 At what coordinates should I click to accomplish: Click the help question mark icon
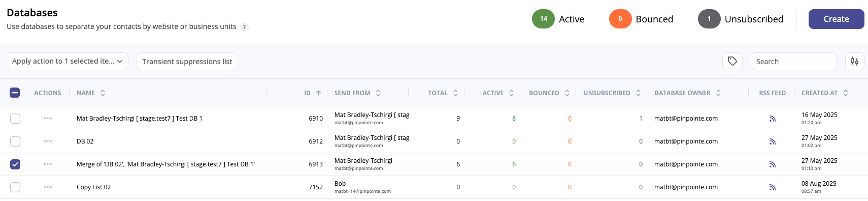[x=245, y=27]
